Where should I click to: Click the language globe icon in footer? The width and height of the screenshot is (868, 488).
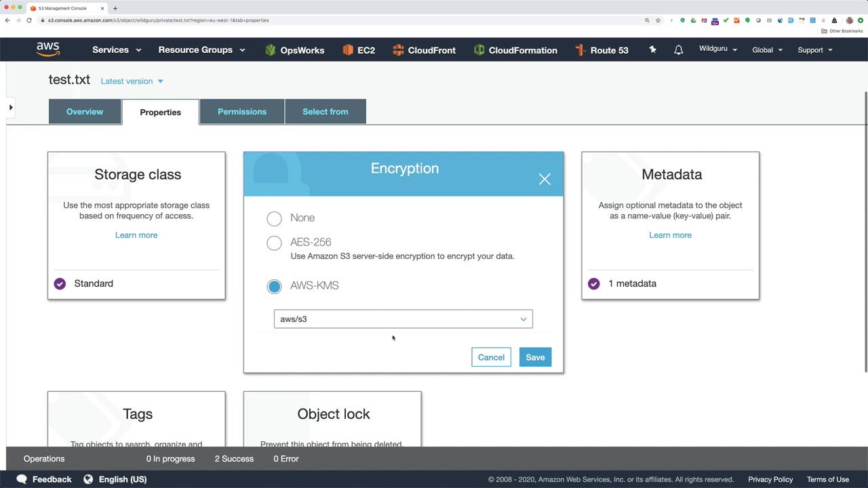point(88,479)
